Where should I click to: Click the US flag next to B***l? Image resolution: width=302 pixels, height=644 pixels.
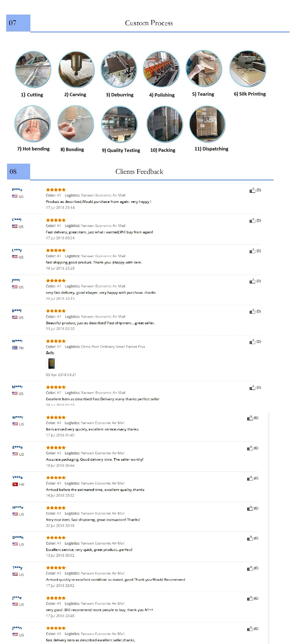point(15,317)
